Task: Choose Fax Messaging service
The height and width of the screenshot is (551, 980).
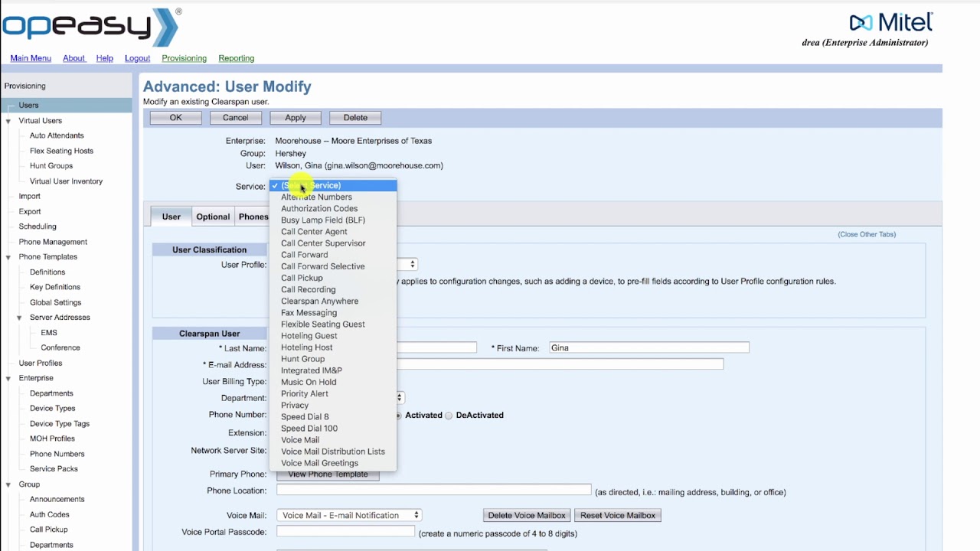Action: pyautogui.click(x=333, y=312)
